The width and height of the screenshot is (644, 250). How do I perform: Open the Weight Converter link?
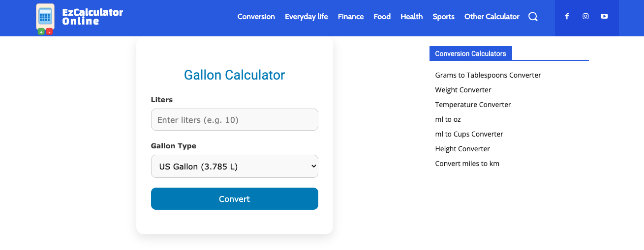pos(463,90)
